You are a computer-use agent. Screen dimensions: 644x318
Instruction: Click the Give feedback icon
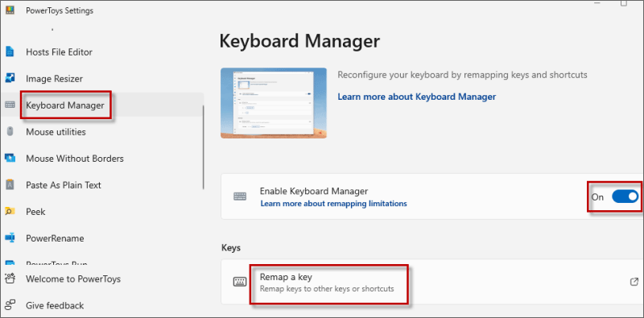(x=10, y=305)
